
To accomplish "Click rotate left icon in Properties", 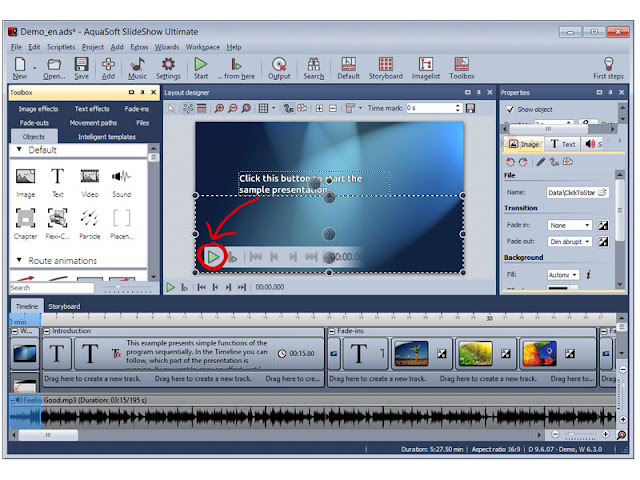I will [510, 162].
